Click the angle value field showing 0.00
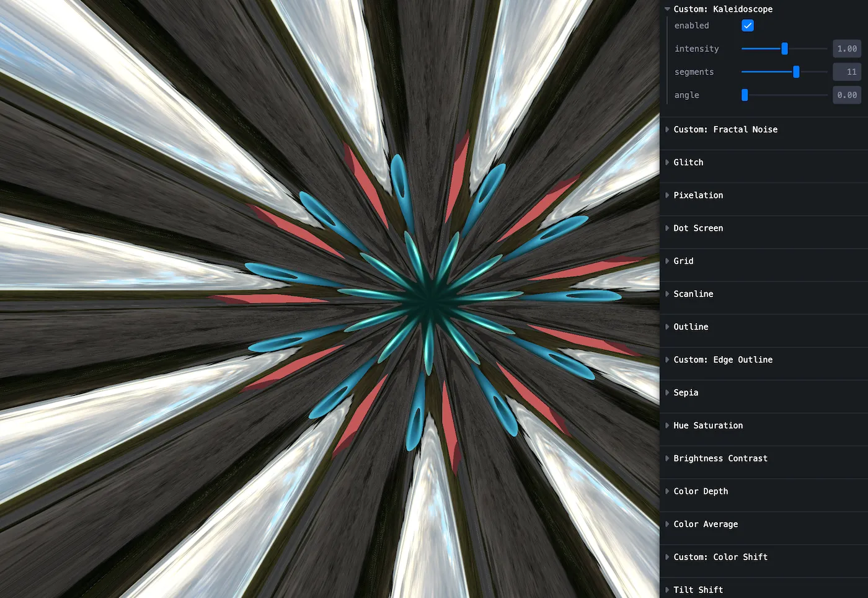 tap(847, 94)
